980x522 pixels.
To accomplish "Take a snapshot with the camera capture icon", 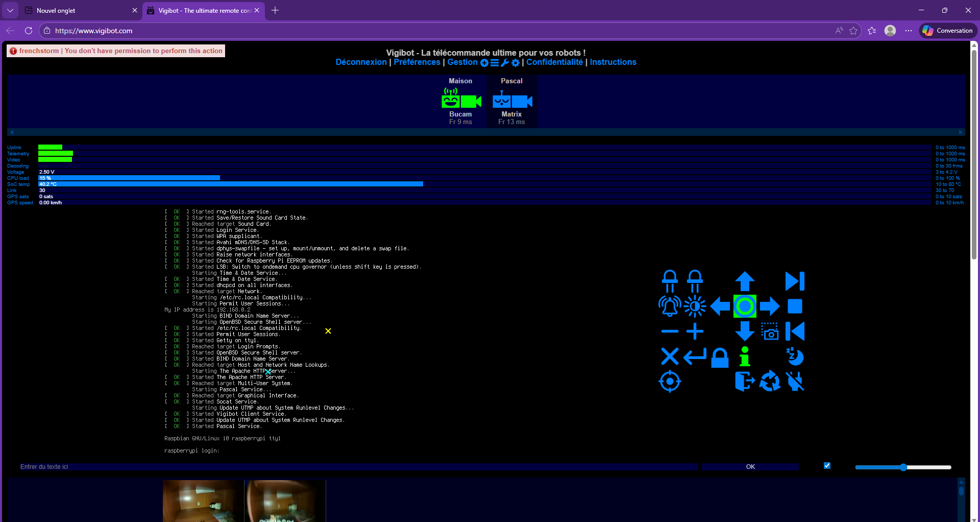I will pyautogui.click(x=770, y=331).
